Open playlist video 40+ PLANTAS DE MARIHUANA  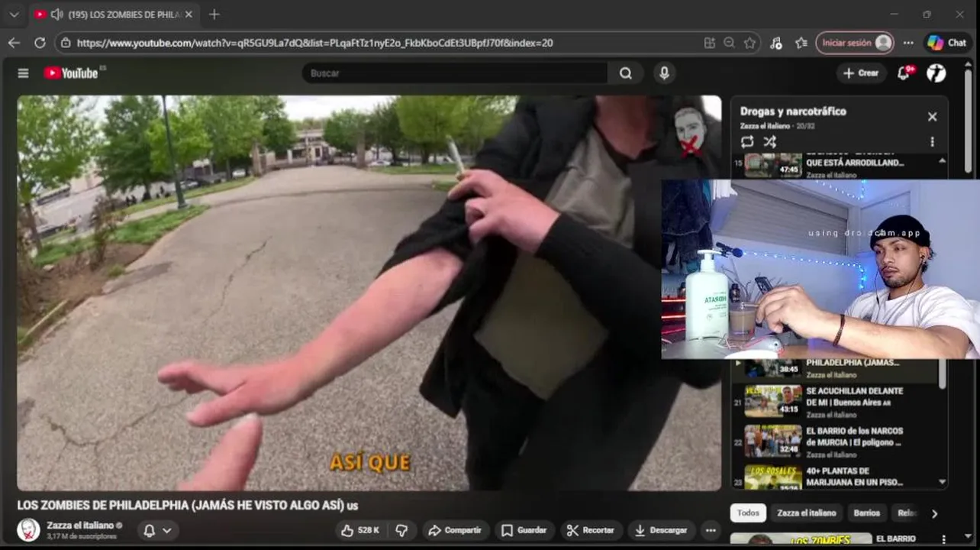tap(839, 477)
